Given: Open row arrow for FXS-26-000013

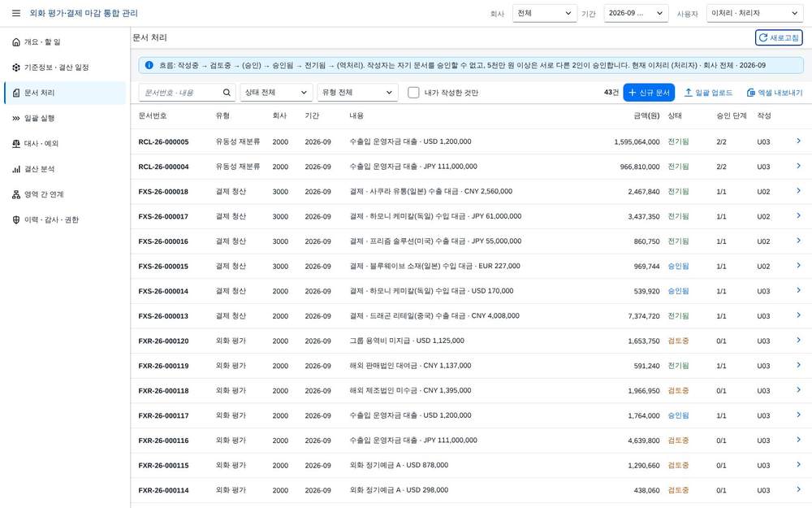Looking at the screenshot, I should click(x=798, y=315).
